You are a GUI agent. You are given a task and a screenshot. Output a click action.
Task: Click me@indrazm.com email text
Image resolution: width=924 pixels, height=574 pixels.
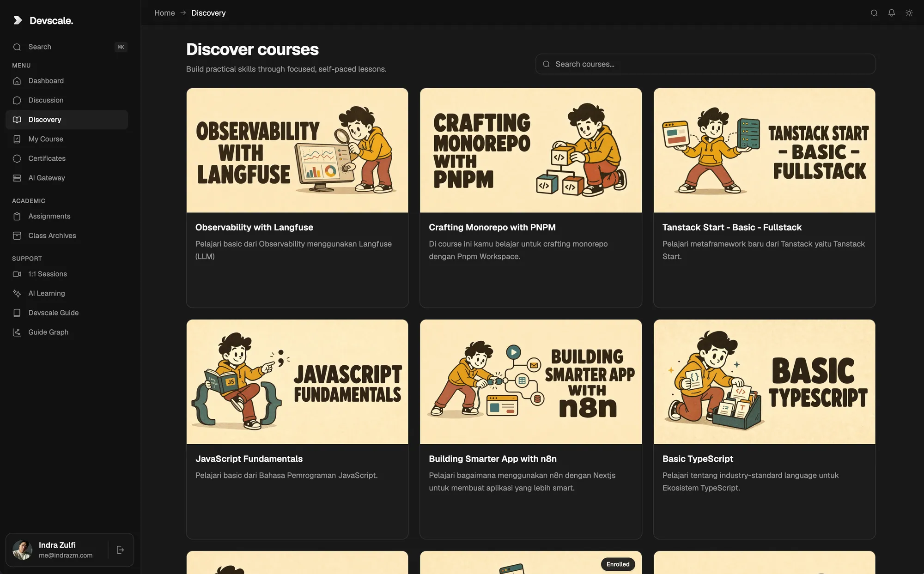coord(66,556)
